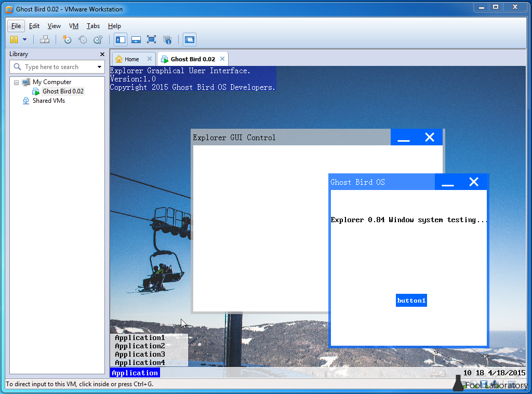Minimize the Ghost Bird OS guest window

448,182
